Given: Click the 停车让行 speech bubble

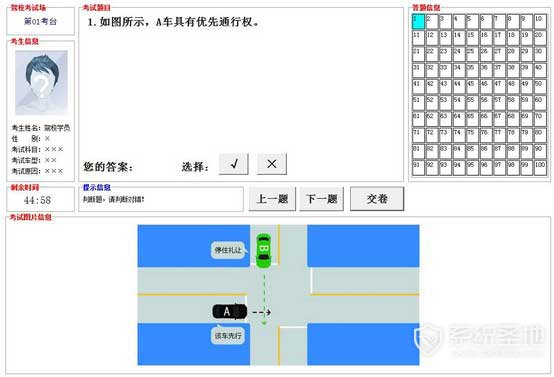Looking at the screenshot, I should [228, 250].
